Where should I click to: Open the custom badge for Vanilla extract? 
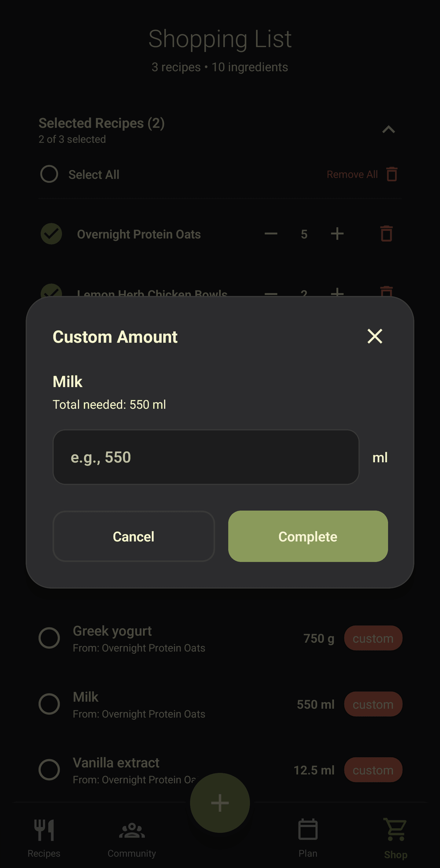(373, 770)
